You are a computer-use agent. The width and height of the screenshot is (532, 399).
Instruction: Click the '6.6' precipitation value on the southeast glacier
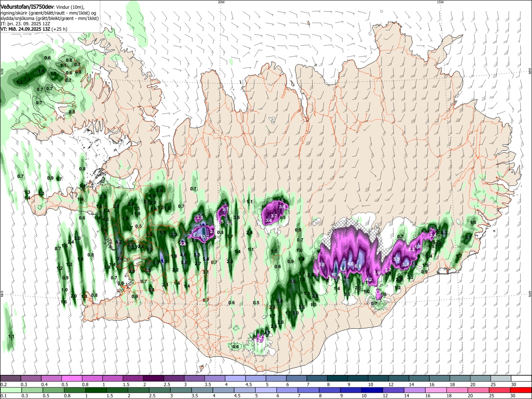point(357,266)
